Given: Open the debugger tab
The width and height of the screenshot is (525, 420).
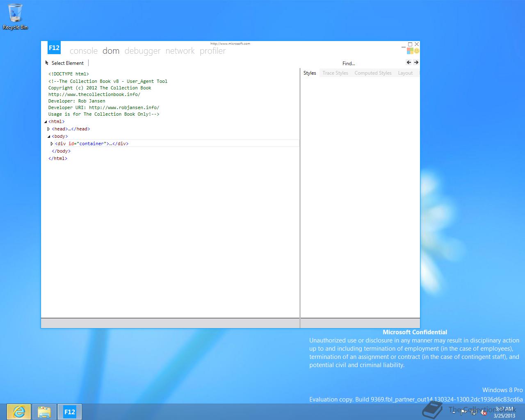Looking at the screenshot, I should (142, 51).
